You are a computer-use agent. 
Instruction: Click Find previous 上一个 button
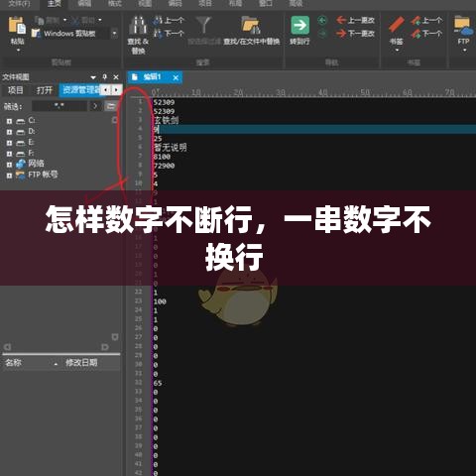[169, 21]
